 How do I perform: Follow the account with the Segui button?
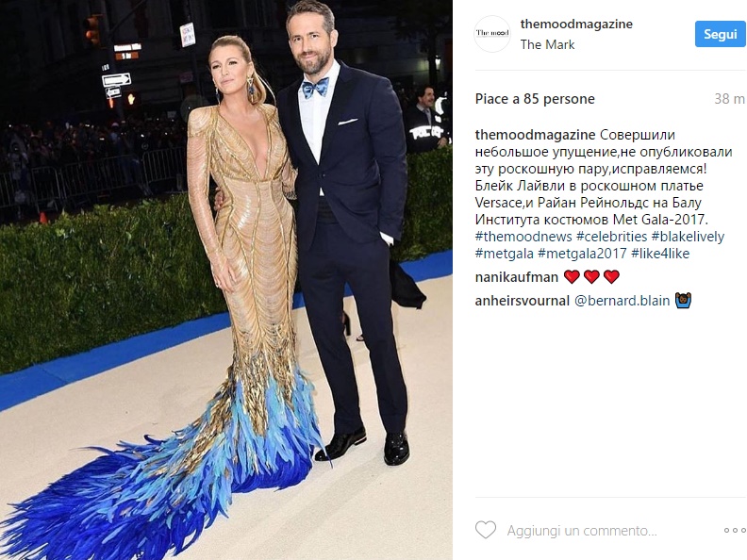pyautogui.click(x=721, y=34)
